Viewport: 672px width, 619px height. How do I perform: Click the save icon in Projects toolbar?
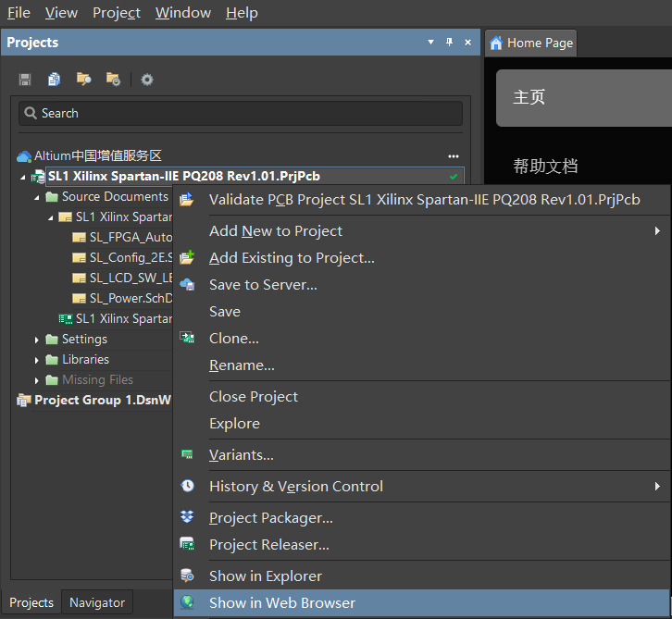coord(25,80)
